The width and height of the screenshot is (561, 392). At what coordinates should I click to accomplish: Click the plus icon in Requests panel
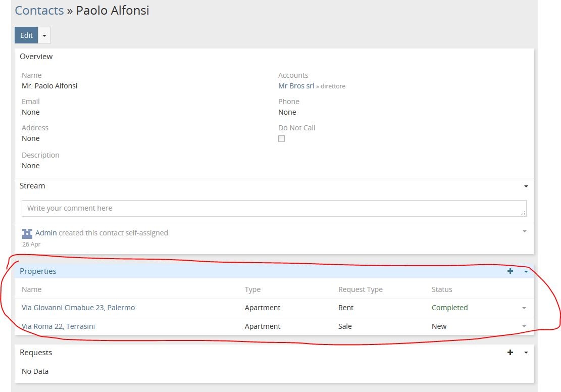pyautogui.click(x=510, y=353)
